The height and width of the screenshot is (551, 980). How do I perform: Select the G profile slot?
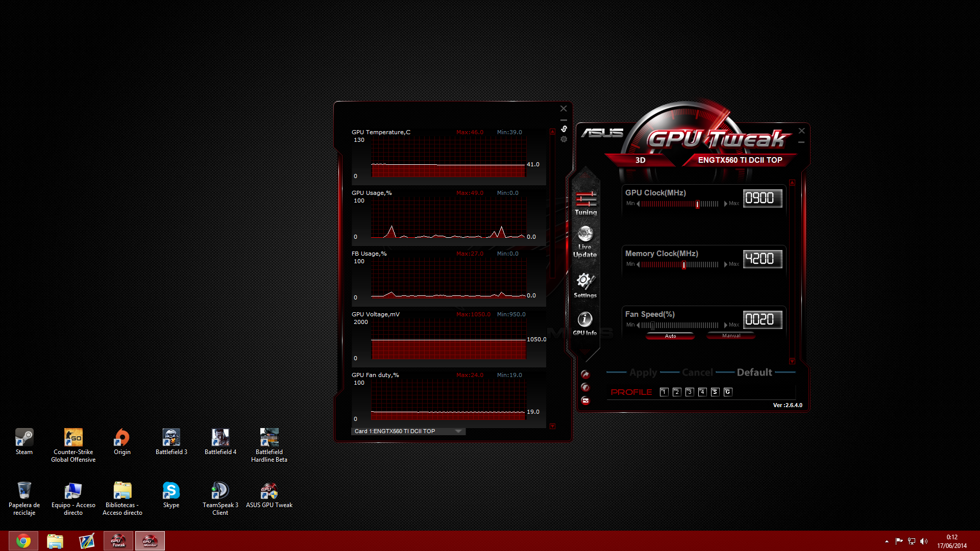point(728,392)
